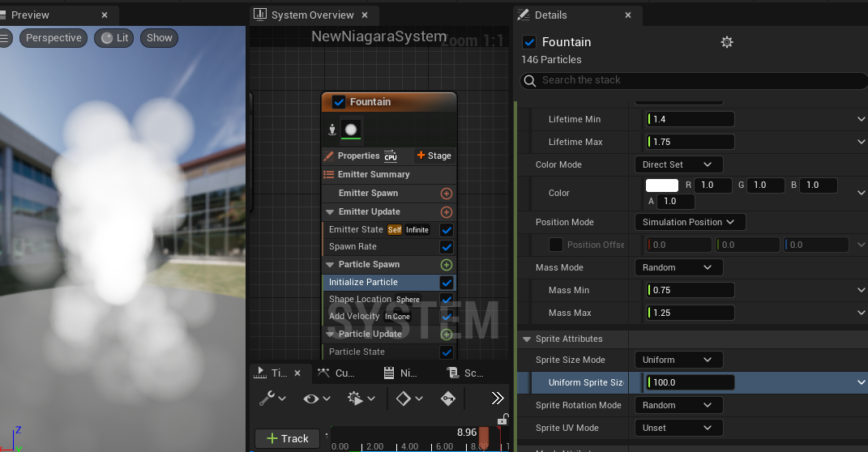Add module to Particle Update with plus icon
The width and height of the screenshot is (868, 452).
click(447, 335)
